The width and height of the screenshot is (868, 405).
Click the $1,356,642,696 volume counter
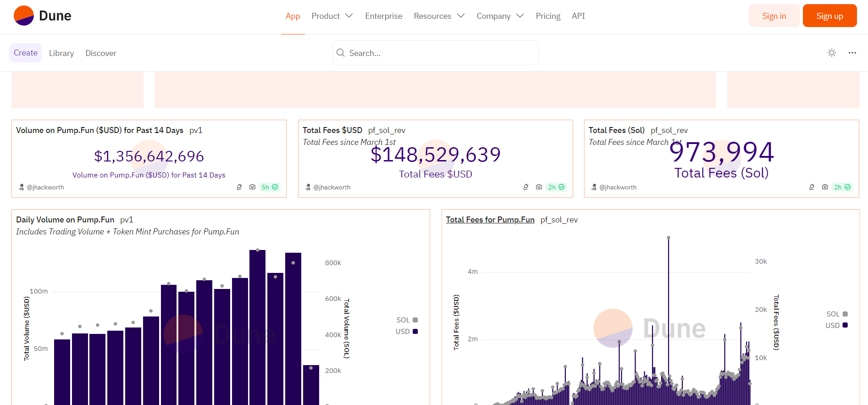[x=149, y=156]
